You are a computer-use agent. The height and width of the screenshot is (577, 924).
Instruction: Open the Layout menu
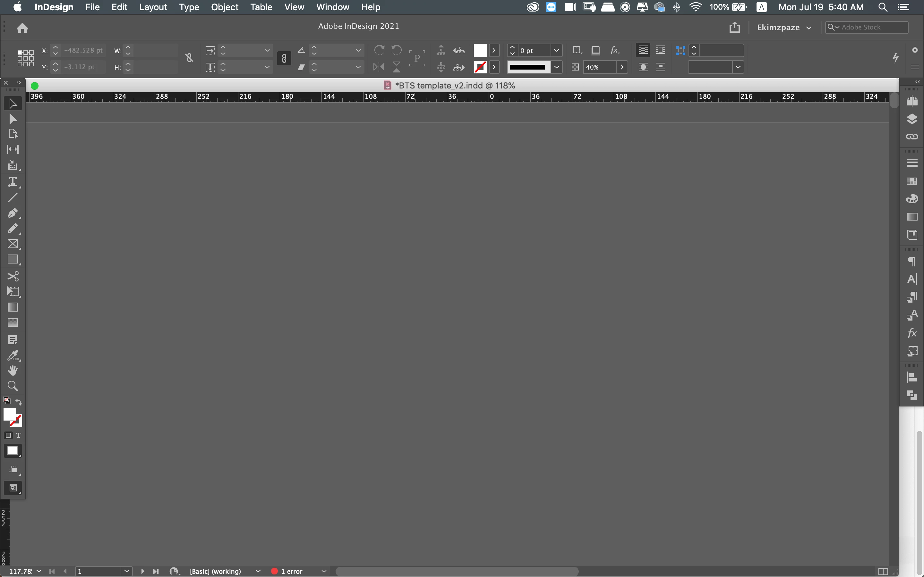(x=153, y=7)
